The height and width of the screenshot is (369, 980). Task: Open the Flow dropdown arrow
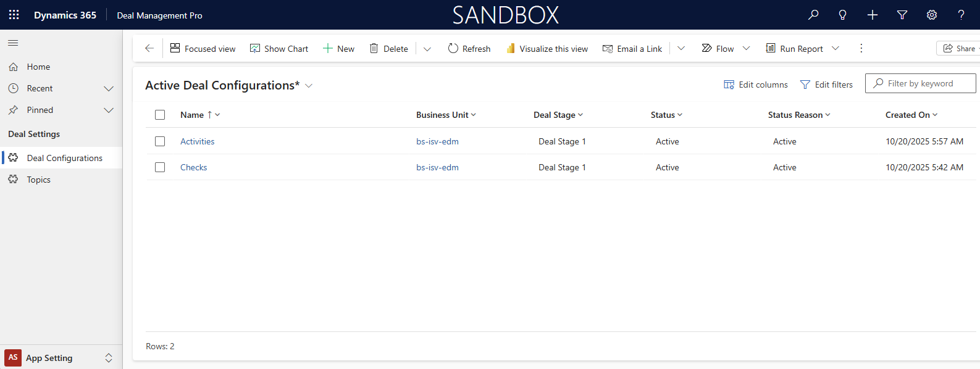746,48
